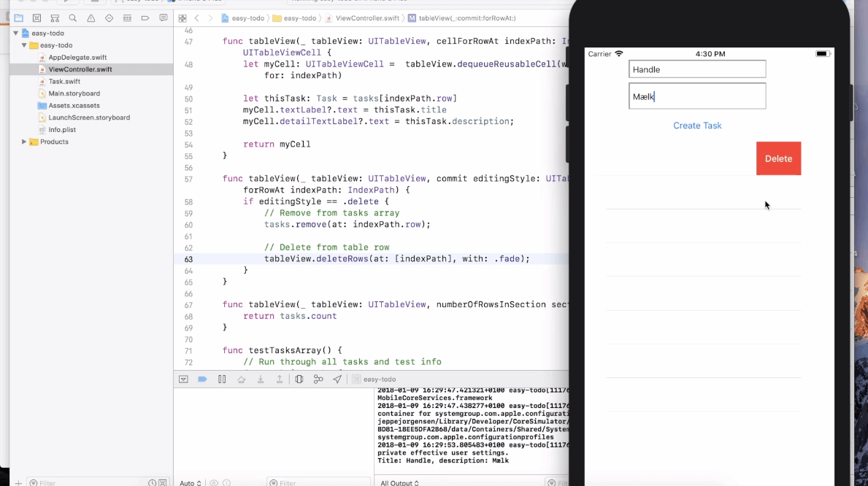The height and width of the screenshot is (486, 868).
Task: Open the Issue navigator warning icon
Action: click(x=91, y=18)
